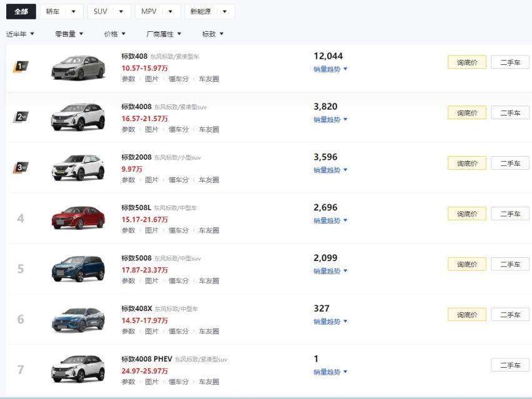
Task: Click 询底价 for 标致508L
Action: pos(467,214)
